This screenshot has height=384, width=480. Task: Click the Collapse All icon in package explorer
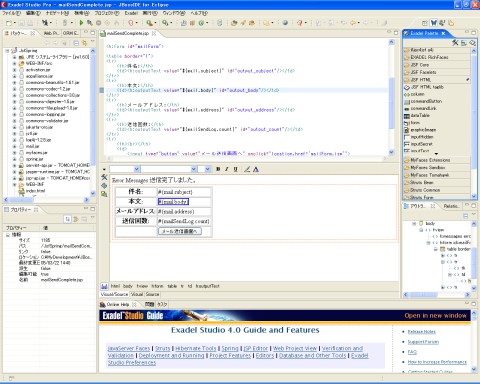tap(76, 43)
